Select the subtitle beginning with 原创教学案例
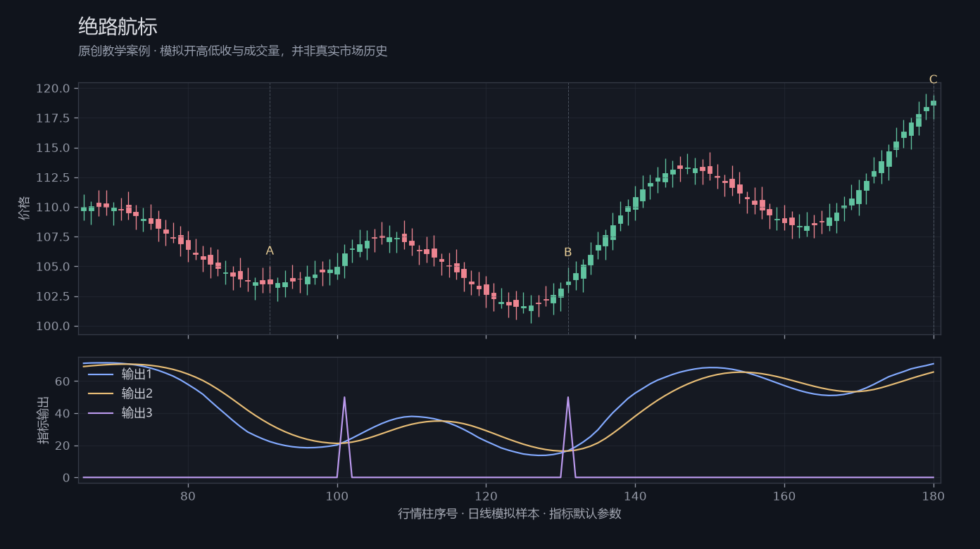The width and height of the screenshot is (980, 549). (233, 51)
